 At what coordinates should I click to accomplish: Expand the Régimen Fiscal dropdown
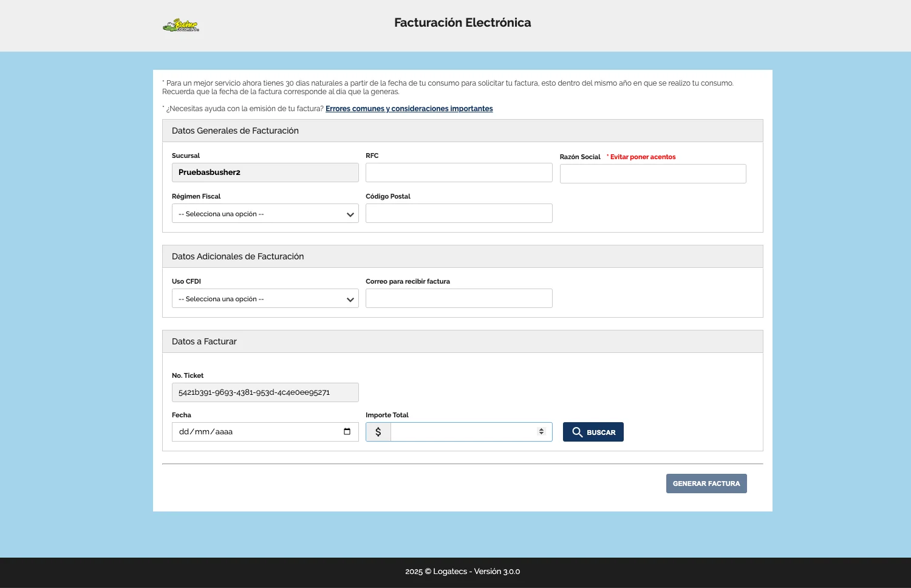pyautogui.click(x=265, y=214)
